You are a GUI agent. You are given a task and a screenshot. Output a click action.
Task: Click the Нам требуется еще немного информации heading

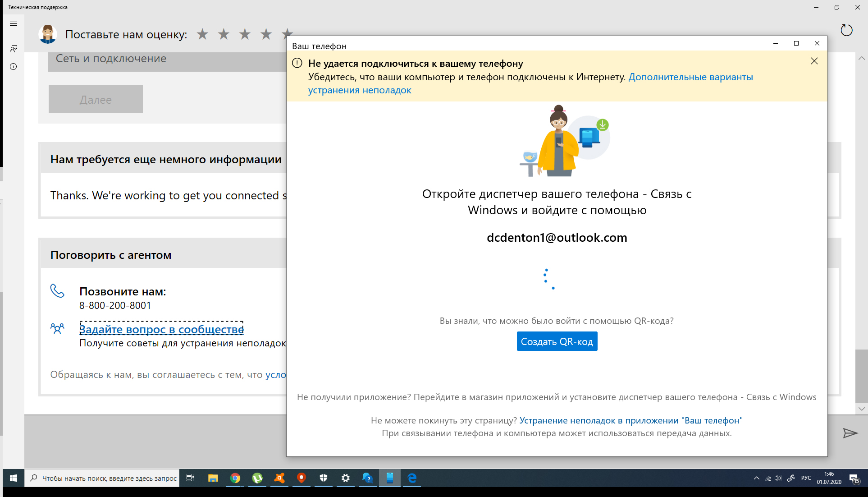coord(166,159)
